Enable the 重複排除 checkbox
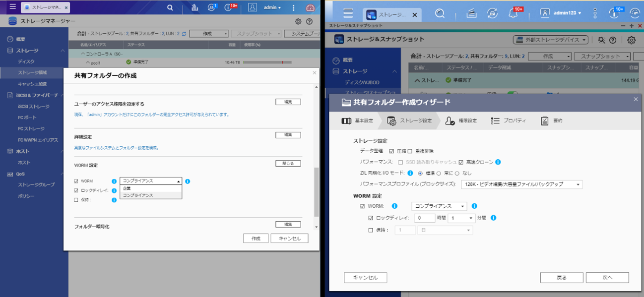The height and width of the screenshot is (297, 644). tap(410, 151)
